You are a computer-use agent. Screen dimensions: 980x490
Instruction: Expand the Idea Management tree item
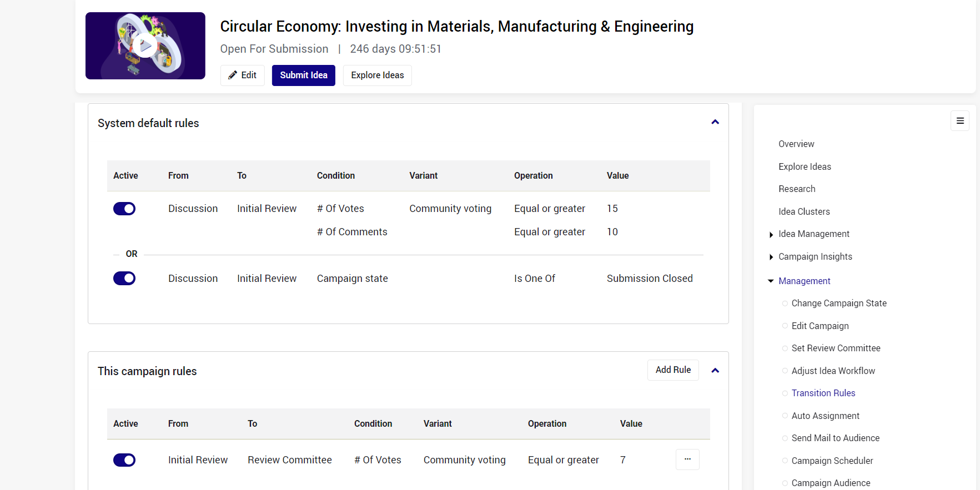click(x=771, y=235)
